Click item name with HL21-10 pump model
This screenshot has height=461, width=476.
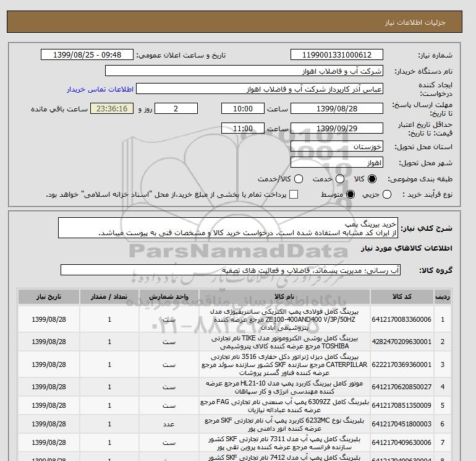[x=284, y=387]
